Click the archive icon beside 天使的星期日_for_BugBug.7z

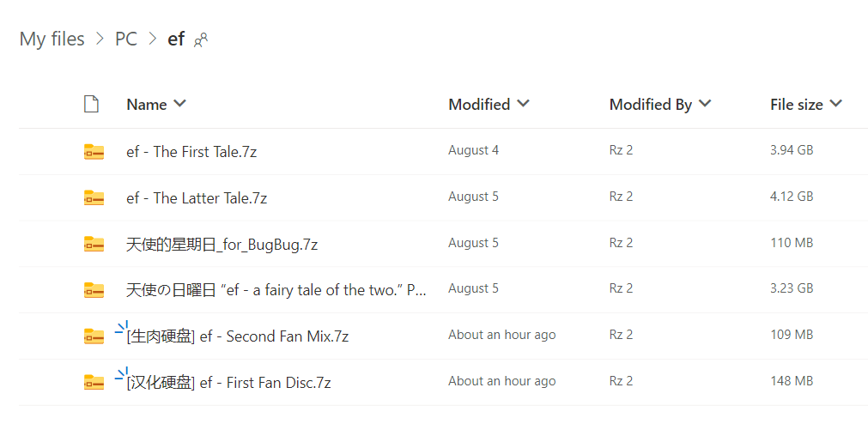[94, 245]
